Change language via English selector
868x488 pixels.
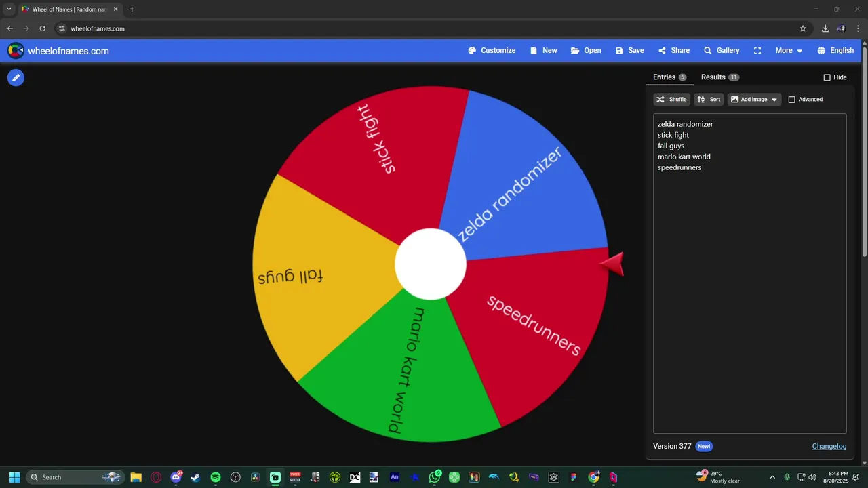pyautogui.click(x=835, y=51)
